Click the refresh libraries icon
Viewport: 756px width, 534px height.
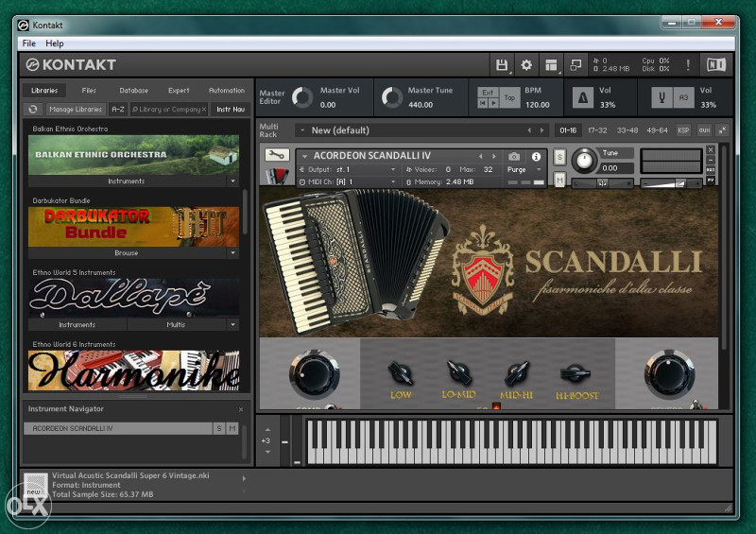33,110
